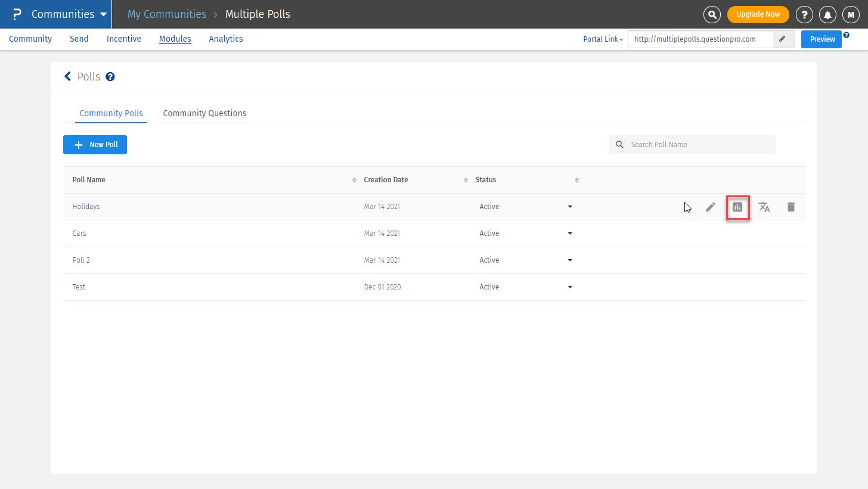This screenshot has width=868, height=489.
Task: Click the edit pencil for Holidays poll
Action: pyautogui.click(x=710, y=207)
